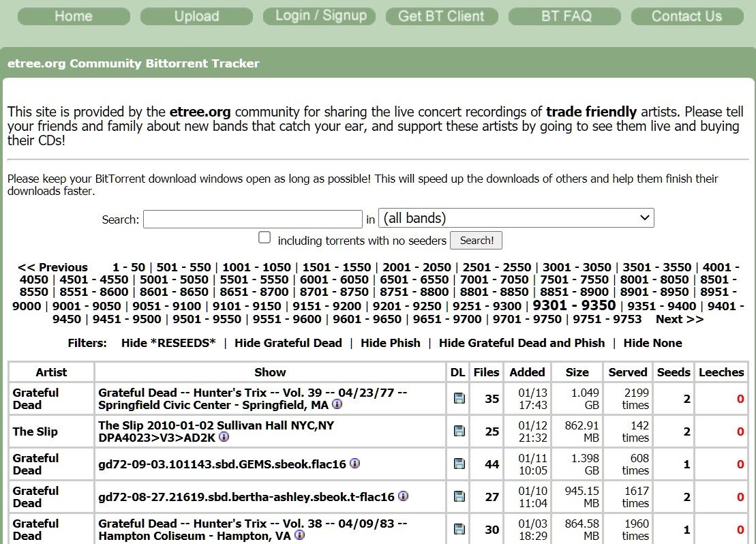The width and height of the screenshot is (756, 544).
Task: Download torrent for Hunter's Trix Vol. 39
Action: [x=459, y=398]
